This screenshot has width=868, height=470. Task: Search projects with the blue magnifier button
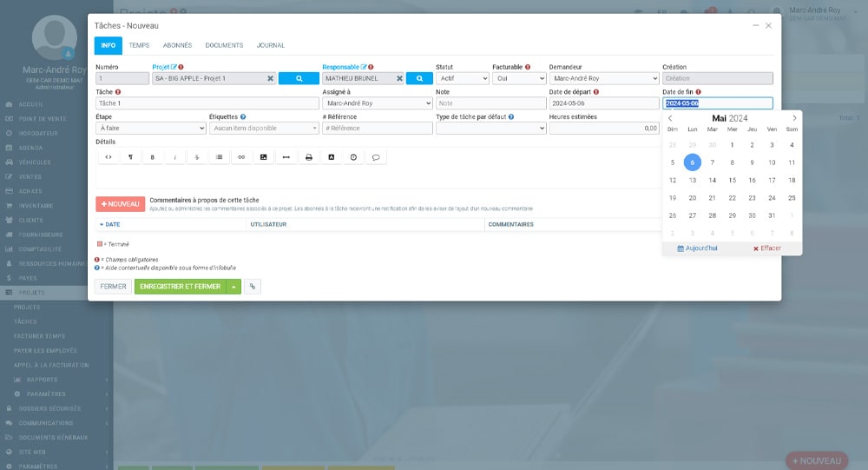tap(299, 78)
